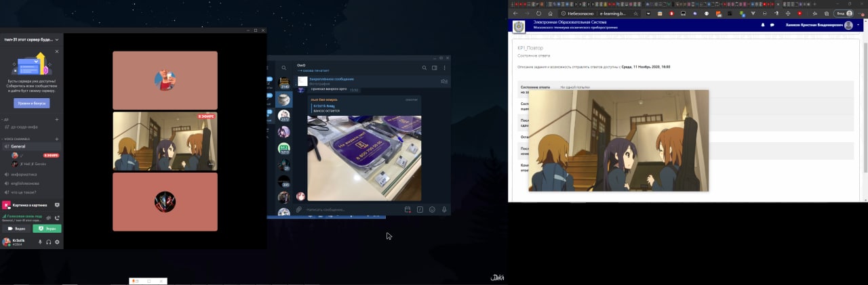Go to the browser home page
This screenshot has width=868, height=285.
[x=550, y=13]
